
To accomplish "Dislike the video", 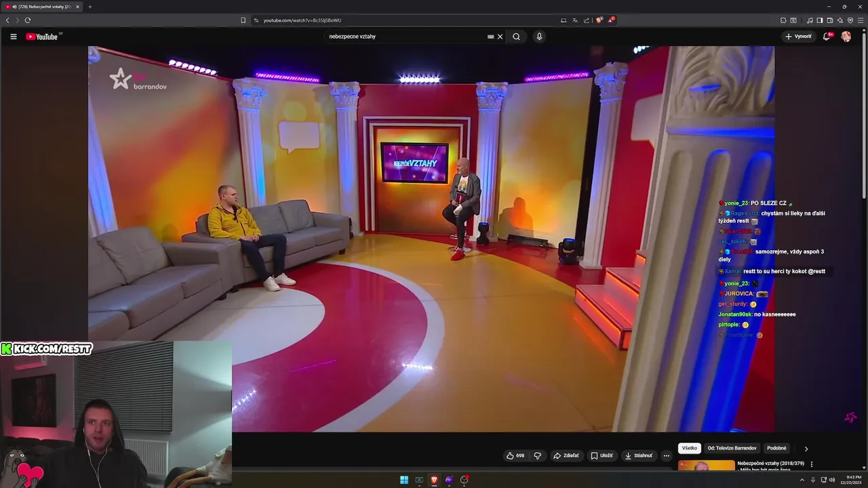I will coord(538,455).
